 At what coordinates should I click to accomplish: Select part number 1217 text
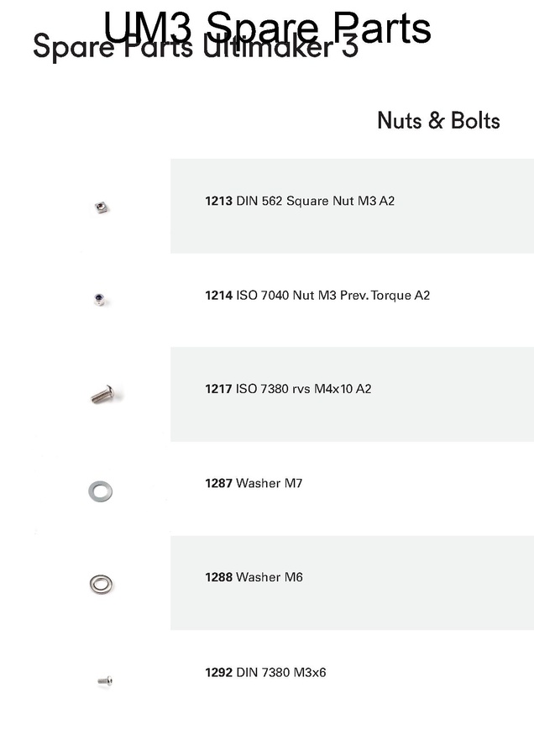(x=218, y=389)
